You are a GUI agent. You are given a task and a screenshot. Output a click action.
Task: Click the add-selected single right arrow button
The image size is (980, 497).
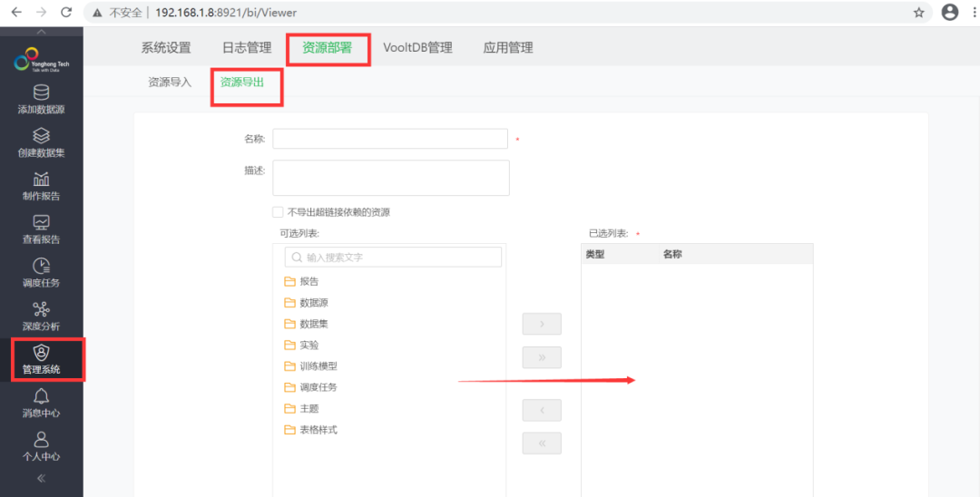(x=542, y=324)
